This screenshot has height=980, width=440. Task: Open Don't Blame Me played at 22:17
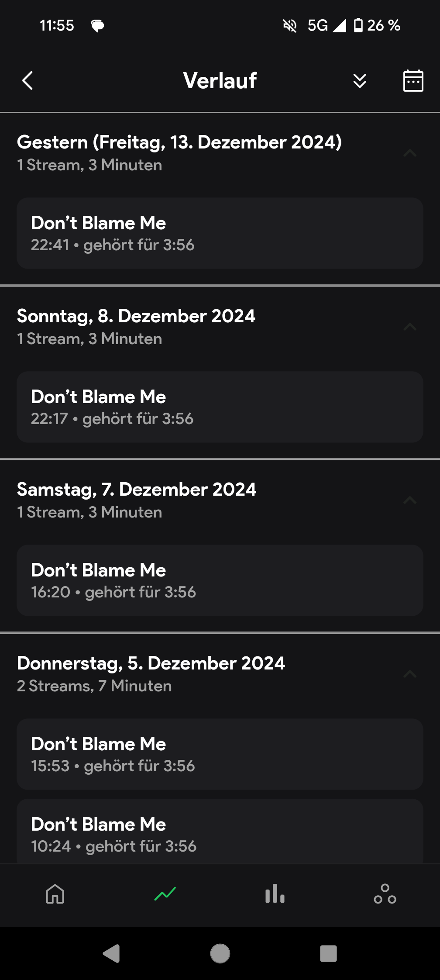point(220,407)
